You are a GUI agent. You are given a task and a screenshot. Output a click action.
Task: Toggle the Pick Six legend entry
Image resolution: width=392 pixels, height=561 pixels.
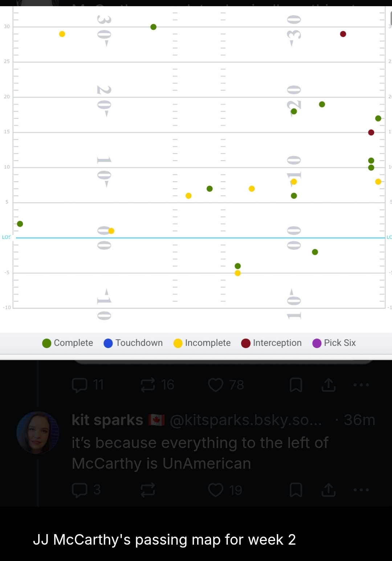click(x=334, y=343)
